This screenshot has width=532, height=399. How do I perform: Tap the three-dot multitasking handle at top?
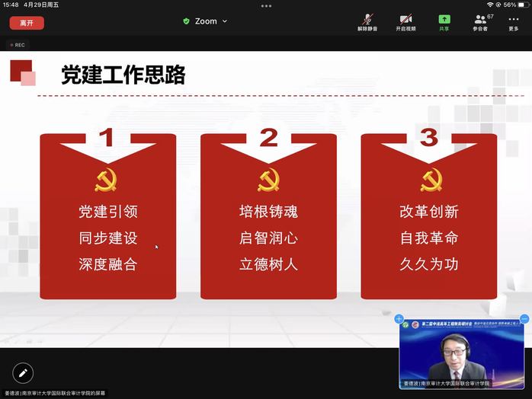(266, 5)
